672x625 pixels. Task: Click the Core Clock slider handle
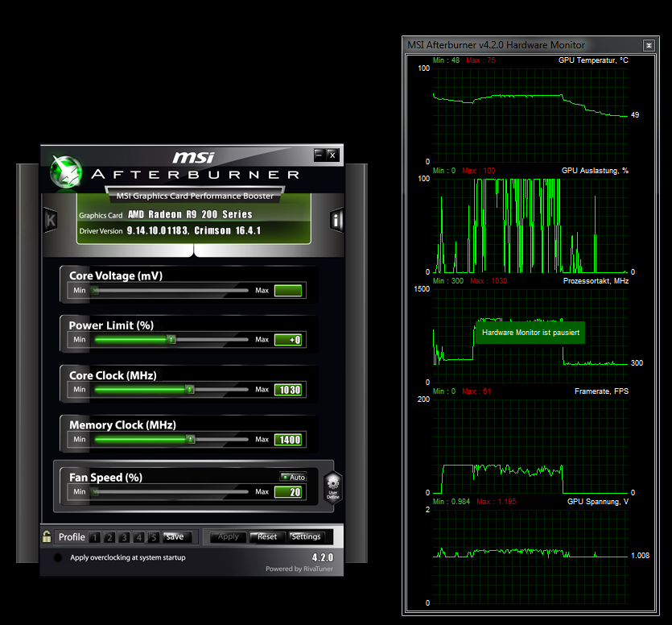[x=190, y=390]
